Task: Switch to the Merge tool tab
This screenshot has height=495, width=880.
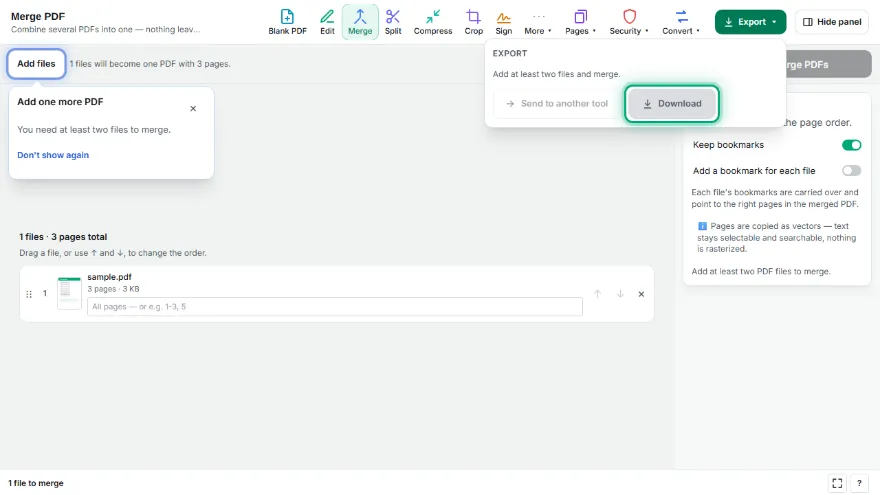Action: (x=360, y=22)
